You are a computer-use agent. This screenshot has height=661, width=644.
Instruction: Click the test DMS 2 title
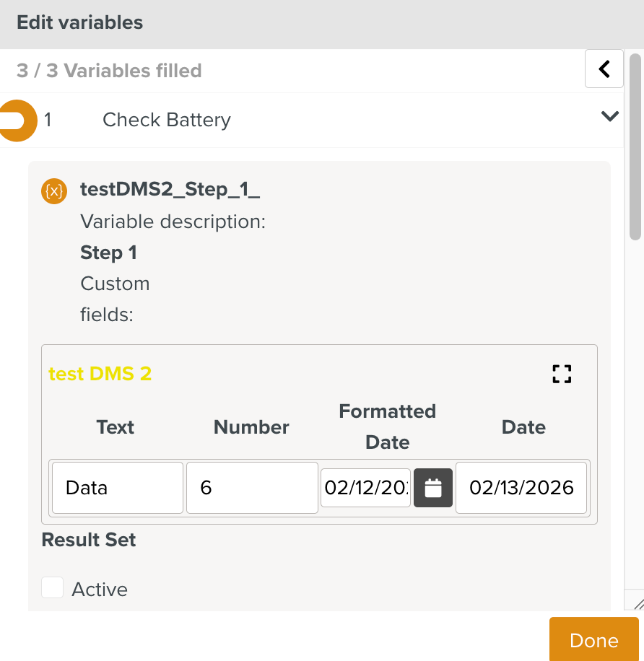(100, 374)
